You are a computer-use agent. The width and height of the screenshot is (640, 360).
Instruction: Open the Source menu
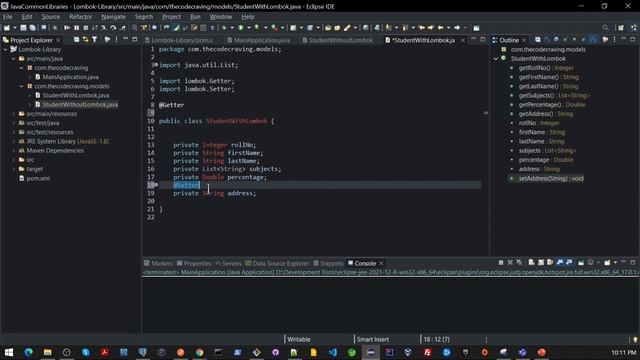tap(51, 17)
